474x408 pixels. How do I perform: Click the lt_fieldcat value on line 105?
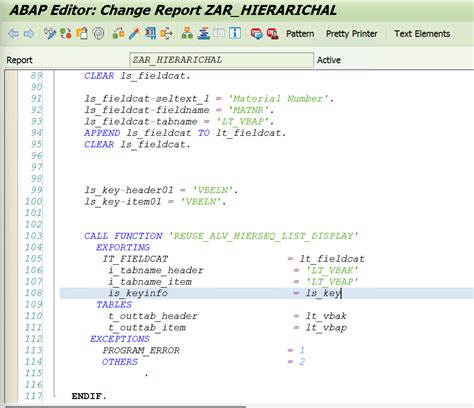pyautogui.click(x=332, y=259)
